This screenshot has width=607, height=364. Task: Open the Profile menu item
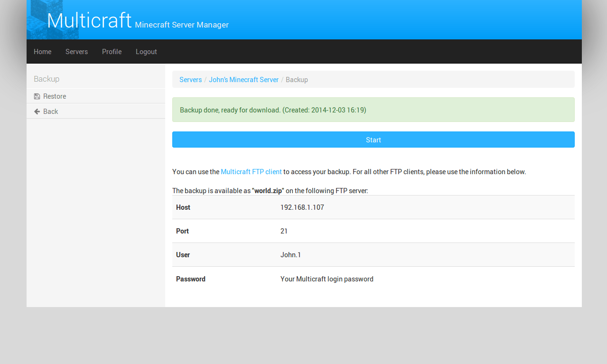pos(112,52)
